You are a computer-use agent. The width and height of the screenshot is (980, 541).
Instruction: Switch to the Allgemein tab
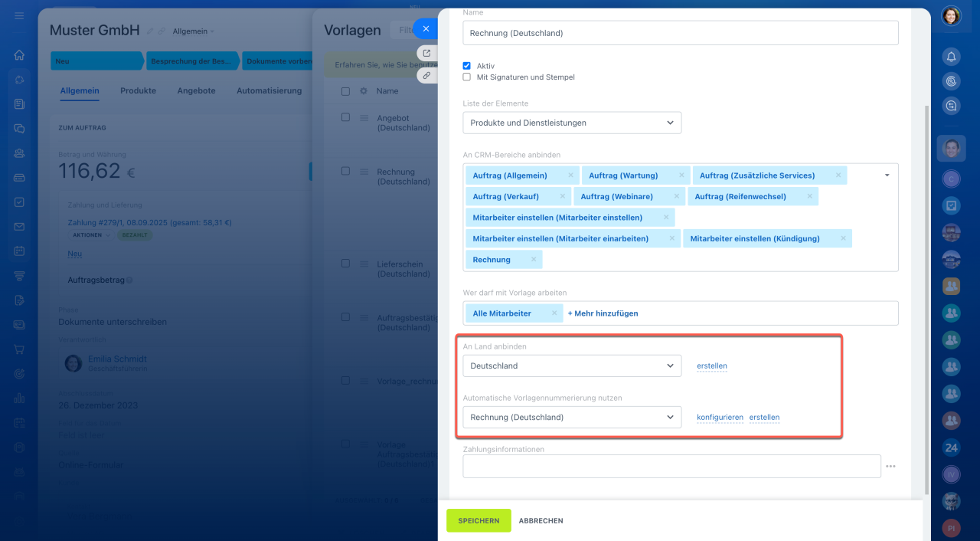(80, 90)
